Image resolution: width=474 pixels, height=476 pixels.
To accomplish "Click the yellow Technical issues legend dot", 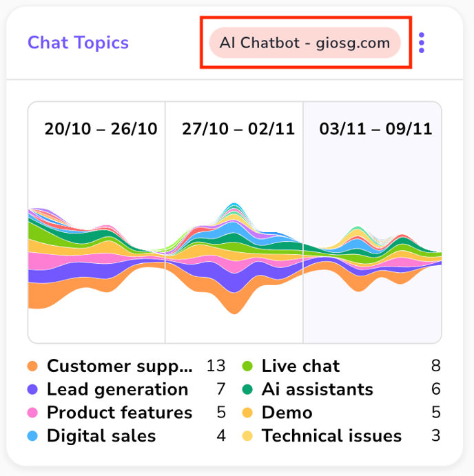I will coord(248,436).
